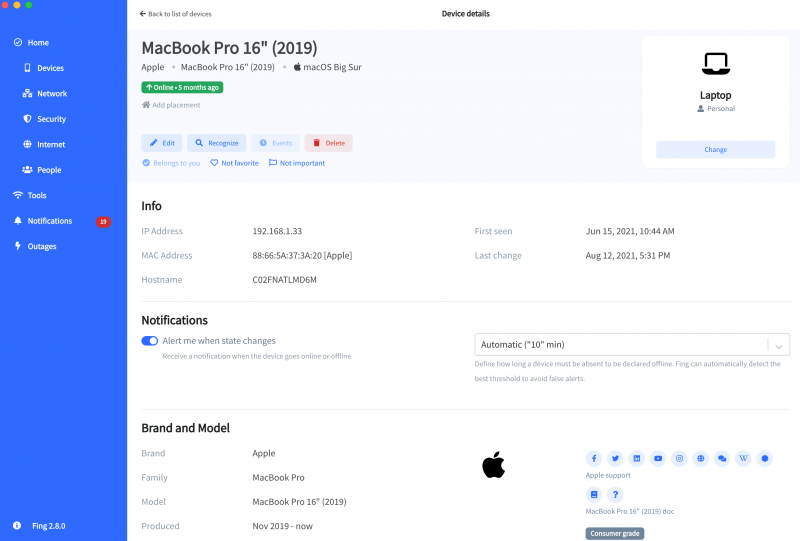Click the Security shield icon in the sidebar

pos(28,118)
